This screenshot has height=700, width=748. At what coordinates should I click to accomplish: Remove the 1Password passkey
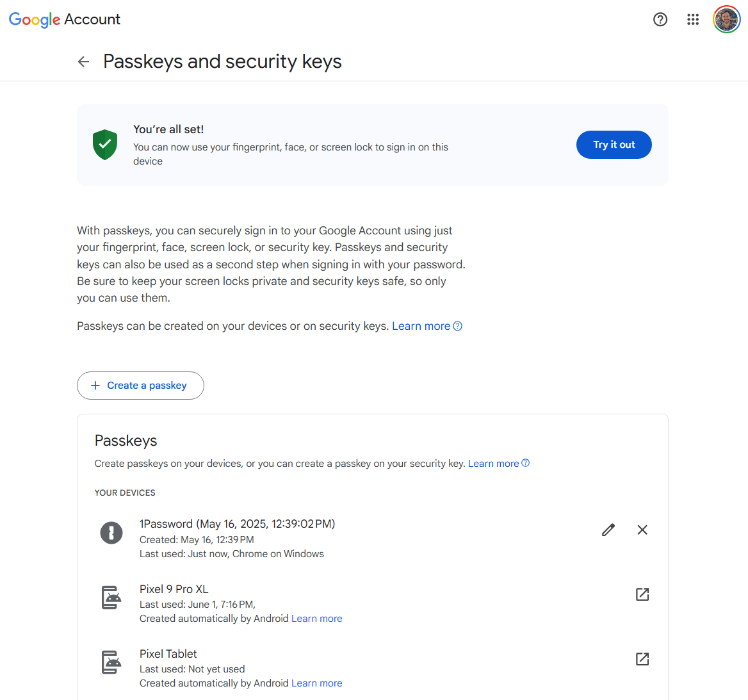click(642, 530)
